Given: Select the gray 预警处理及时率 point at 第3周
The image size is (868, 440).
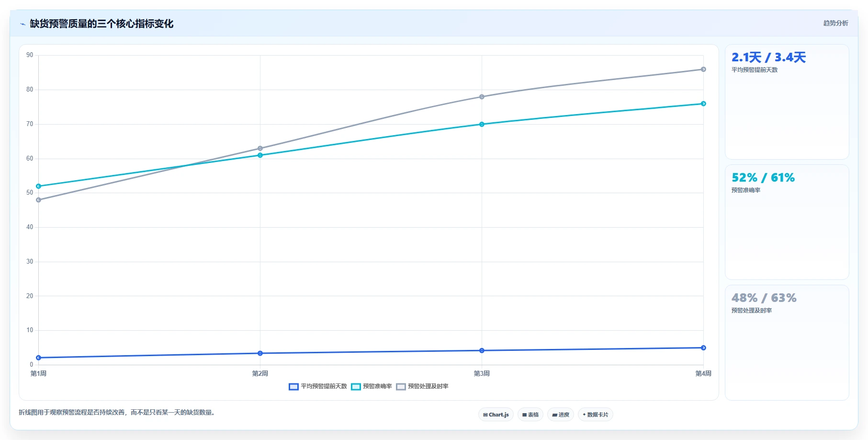Looking at the screenshot, I should [x=482, y=97].
